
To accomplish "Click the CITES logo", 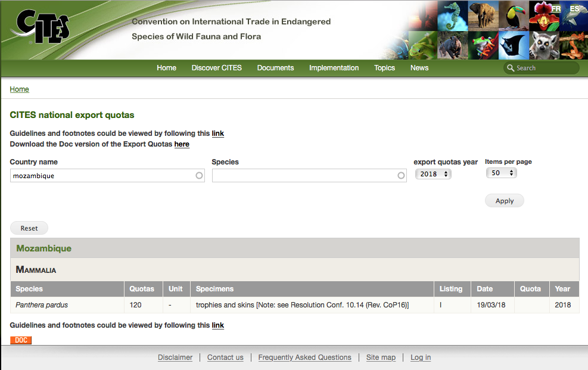I will click(43, 28).
